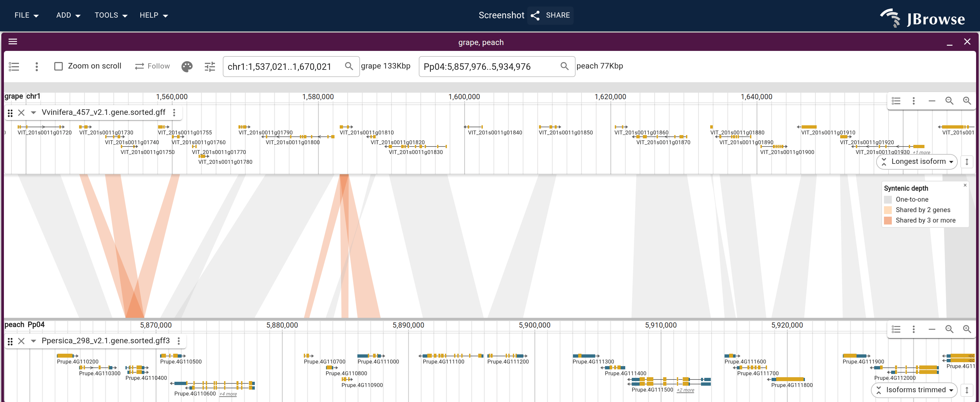Minimize peach view using the dash icon
The width and height of the screenshot is (980, 402).
tap(932, 329)
